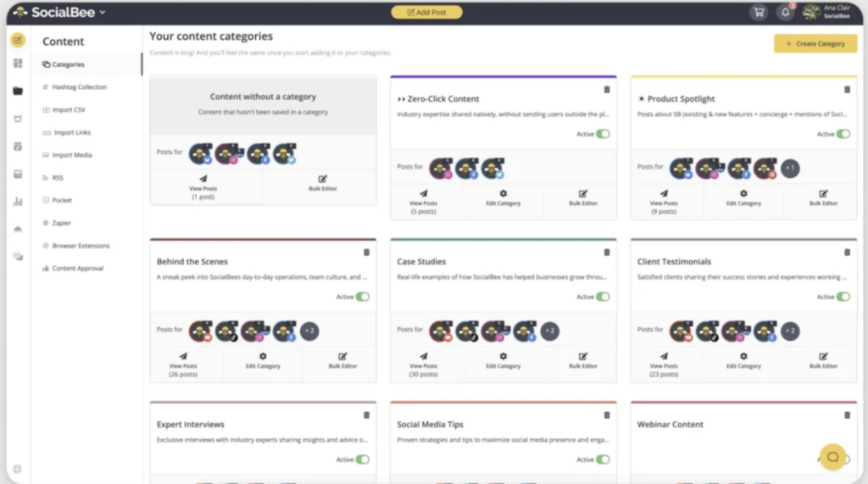Toggle Active switch for Zero-Click Content
868x484 pixels.
click(x=603, y=134)
